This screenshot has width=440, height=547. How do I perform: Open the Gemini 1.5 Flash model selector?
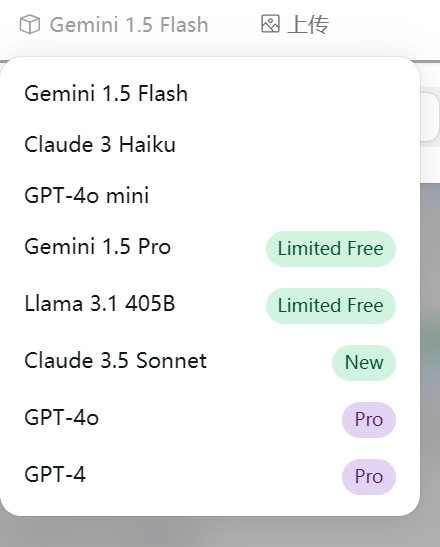coord(114,24)
